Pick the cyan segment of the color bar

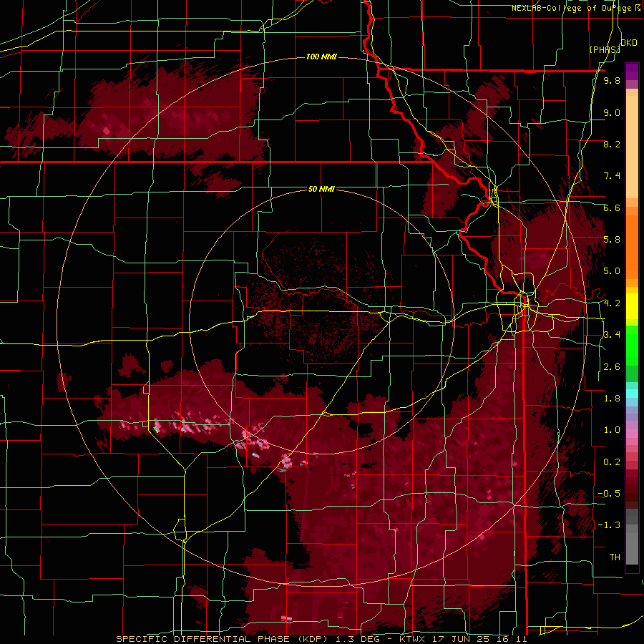(x=632, y=393)
